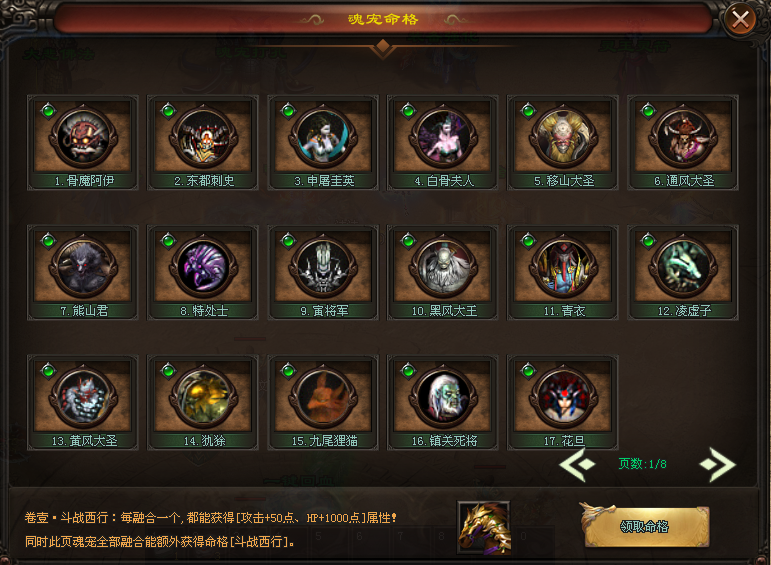The height and width of the screenshot is (565, 771).
Task: Click the golden dragon reward thumbnail
Action: [484, 528]
